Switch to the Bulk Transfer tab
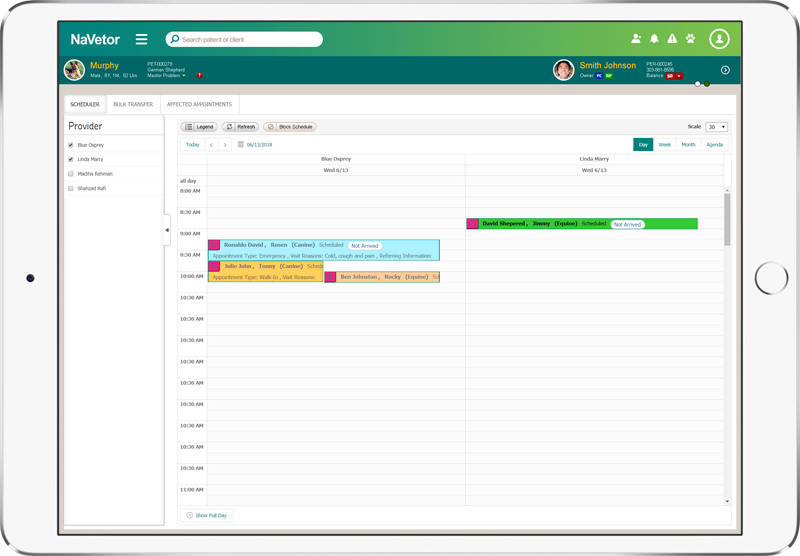Image resolution: width=800 pixels, height=556 pixels. click(x=133, y=104)
